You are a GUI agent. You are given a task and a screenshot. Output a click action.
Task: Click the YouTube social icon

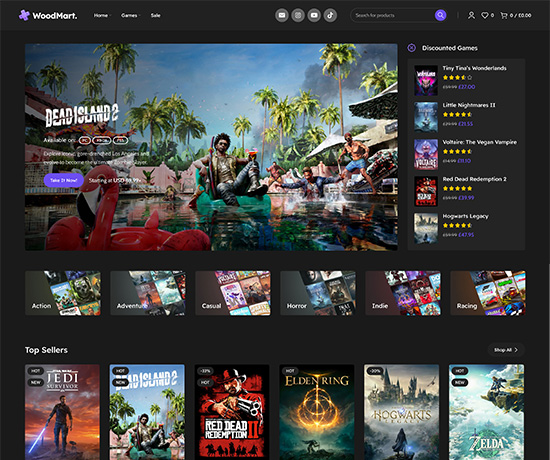[x=314, y=15]
